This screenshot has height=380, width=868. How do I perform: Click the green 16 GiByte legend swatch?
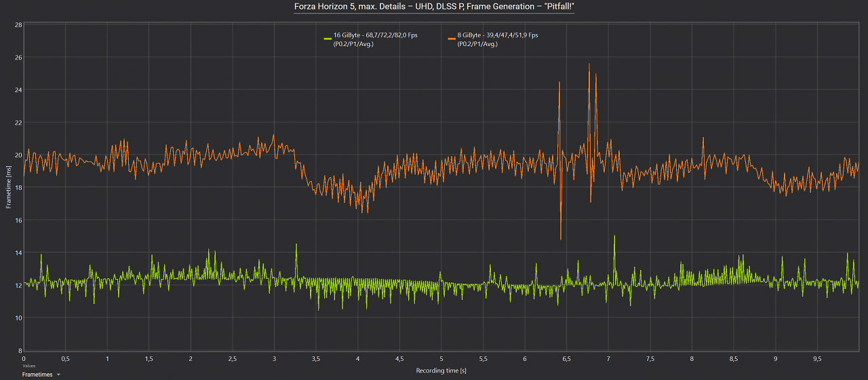328,38
